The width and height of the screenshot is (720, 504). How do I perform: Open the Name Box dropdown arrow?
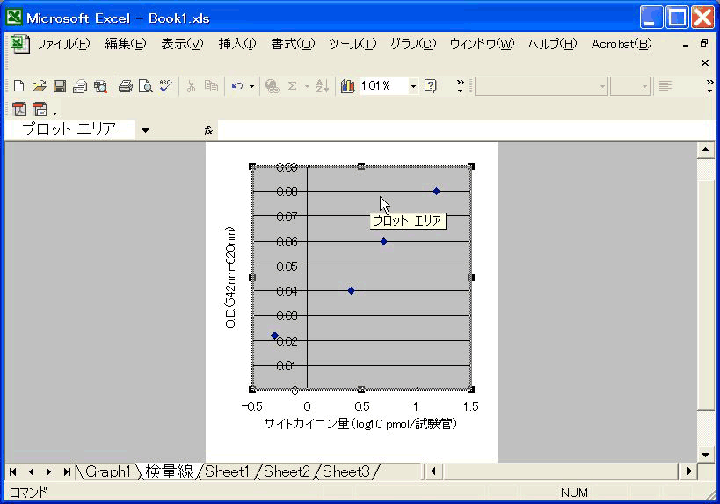[145, 130]
